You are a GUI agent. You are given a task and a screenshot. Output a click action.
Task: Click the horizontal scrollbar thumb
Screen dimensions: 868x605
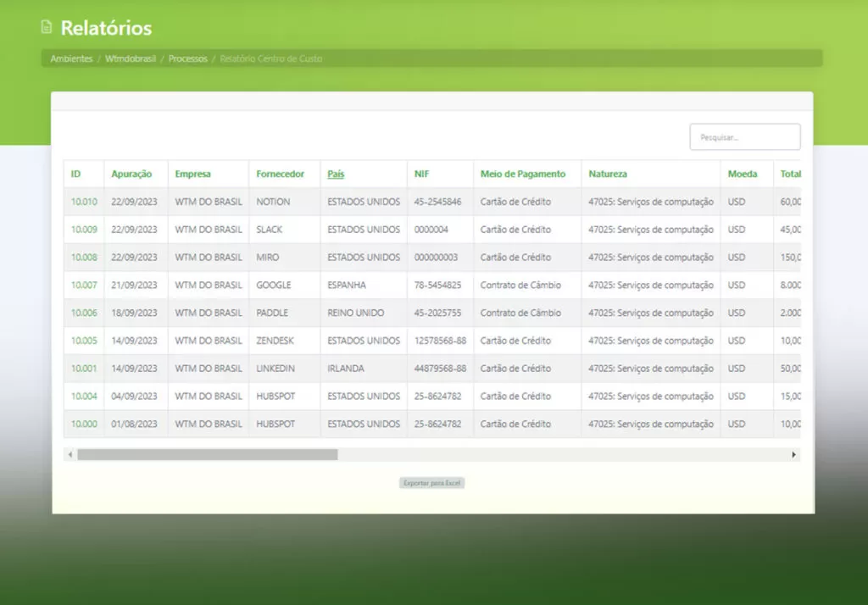[208, 454]
